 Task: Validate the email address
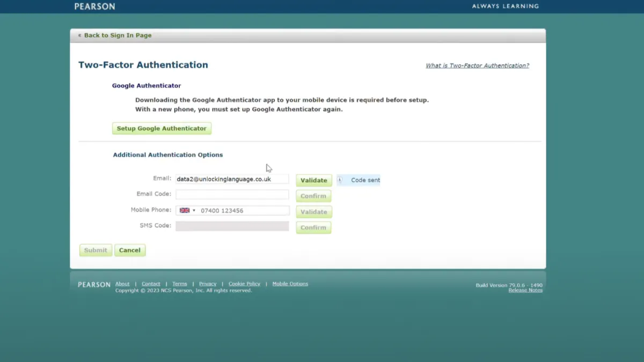click(314, 180)
